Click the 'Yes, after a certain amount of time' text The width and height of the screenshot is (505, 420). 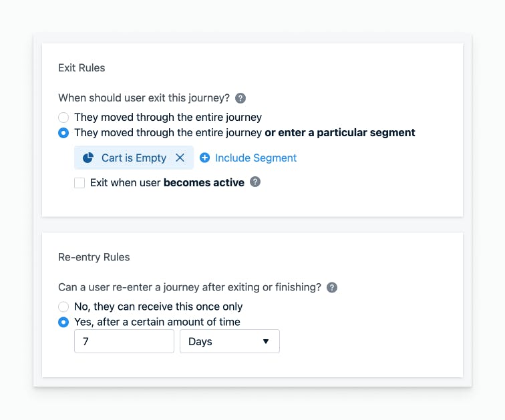(157, 322)
